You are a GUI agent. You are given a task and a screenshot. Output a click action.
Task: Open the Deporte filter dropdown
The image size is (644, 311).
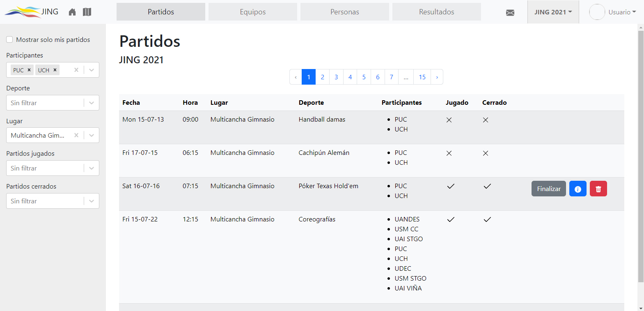point(53,103)
